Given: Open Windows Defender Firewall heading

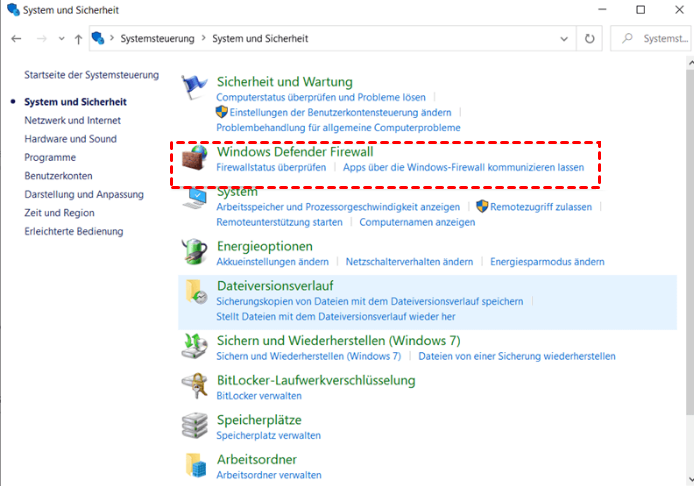Looking at the screenshot, I should point(295,152).
